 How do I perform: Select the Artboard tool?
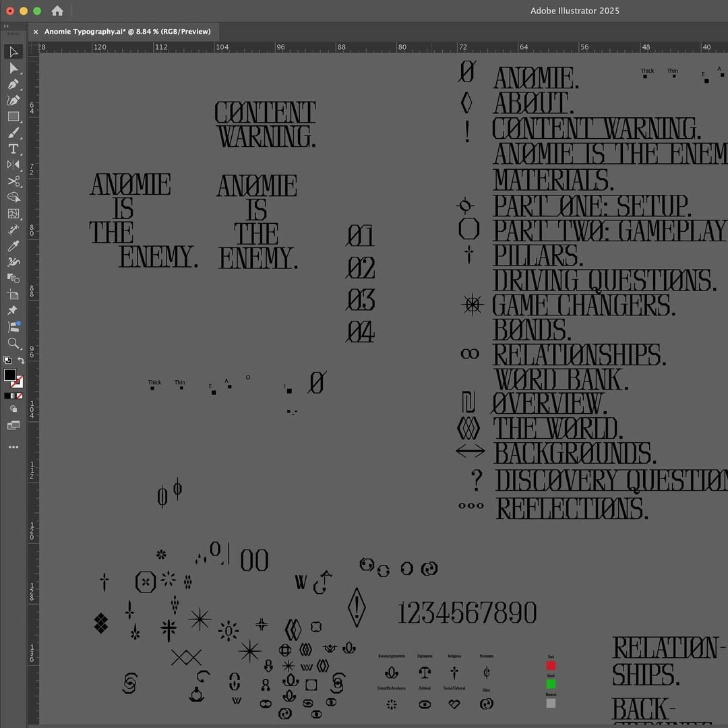[13, 295]
